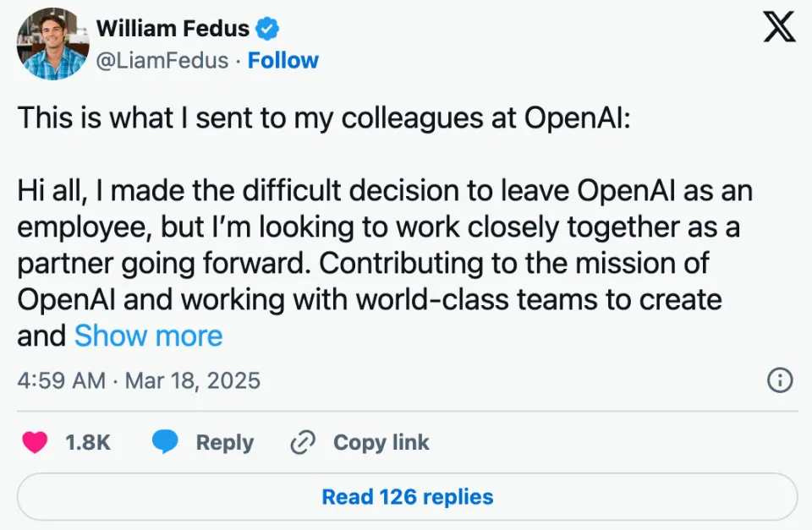Expand the tweet with Show more
This screenshot has width=812, height=530.
coord(148,336)
